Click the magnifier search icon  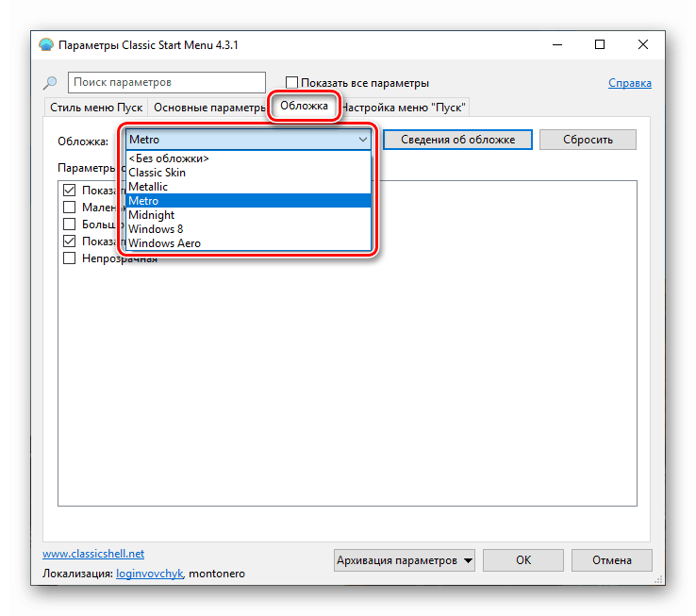click(50, 83)
